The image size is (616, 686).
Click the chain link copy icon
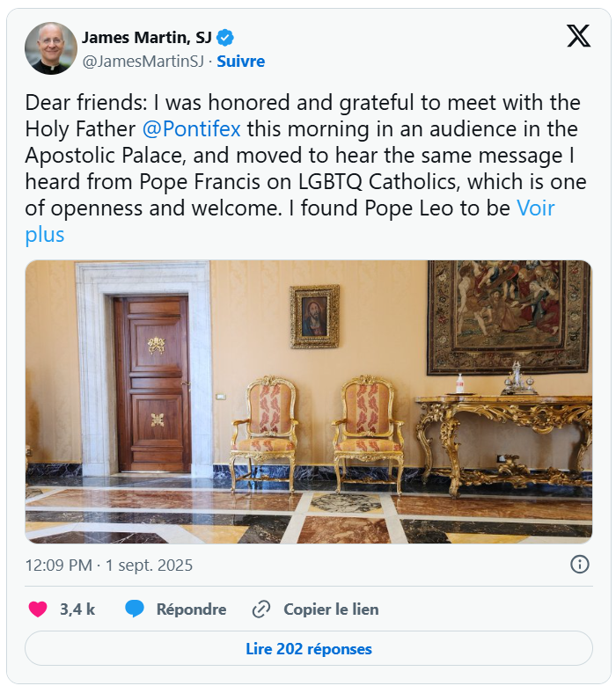click(260, 609)
